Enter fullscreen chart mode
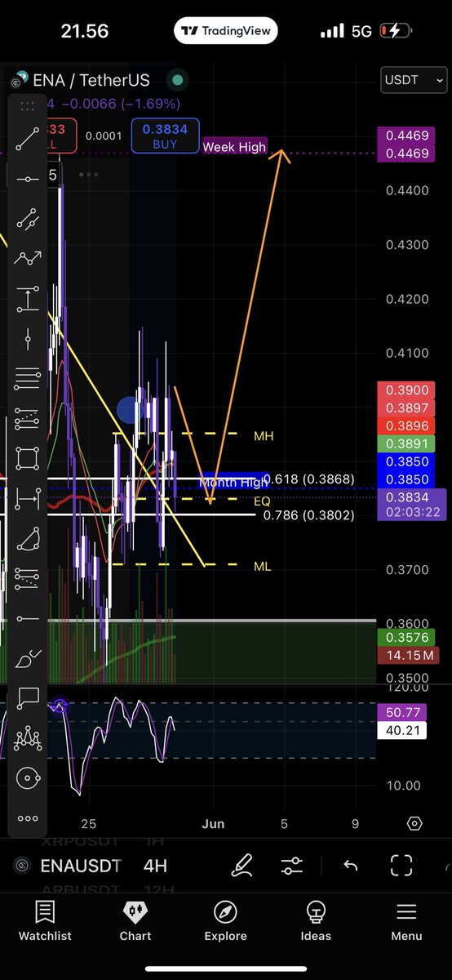Image resolution: width=452 pixels, height=980 pixels. [401, 866]
